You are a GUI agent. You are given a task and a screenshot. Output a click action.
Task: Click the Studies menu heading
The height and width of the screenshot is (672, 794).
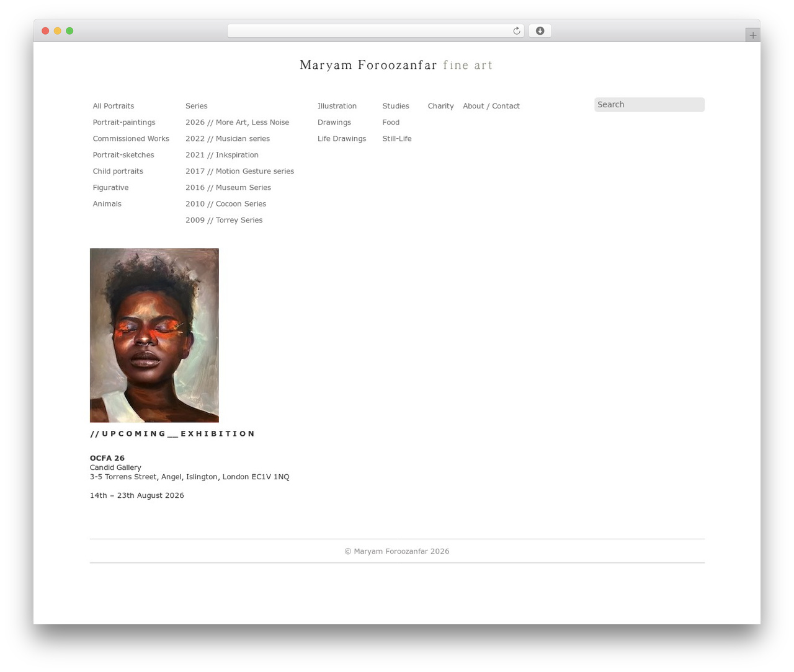(x=396, y=106)
